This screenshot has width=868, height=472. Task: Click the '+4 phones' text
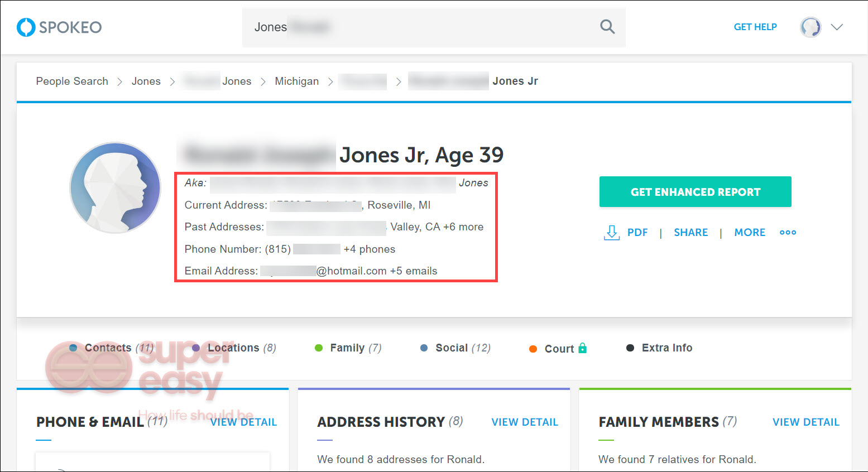point(370,249)
